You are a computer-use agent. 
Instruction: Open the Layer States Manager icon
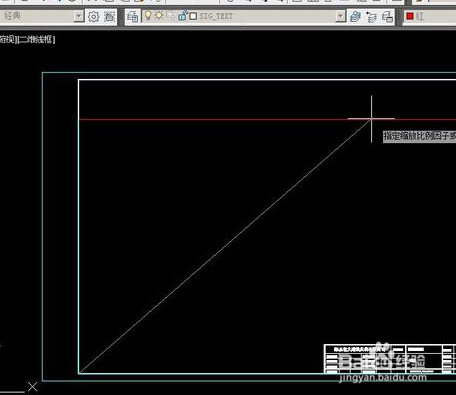pos(387,16)
